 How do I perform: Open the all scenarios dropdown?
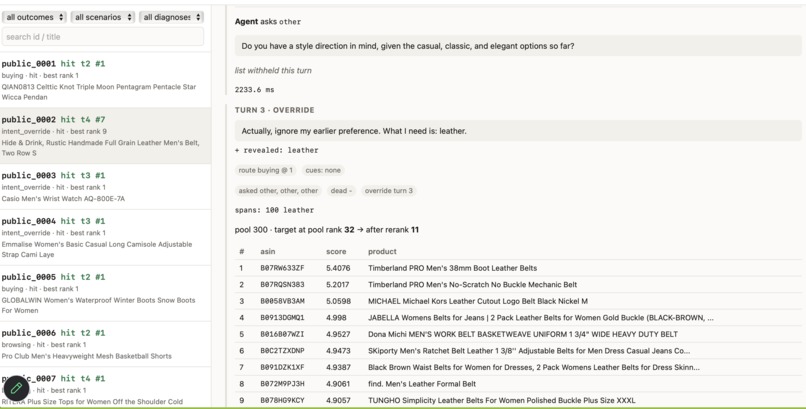tap(103, 17)
